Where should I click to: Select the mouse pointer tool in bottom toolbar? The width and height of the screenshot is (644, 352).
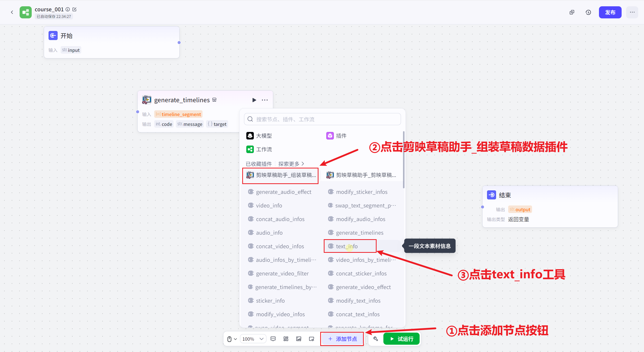tap(230, 339)
